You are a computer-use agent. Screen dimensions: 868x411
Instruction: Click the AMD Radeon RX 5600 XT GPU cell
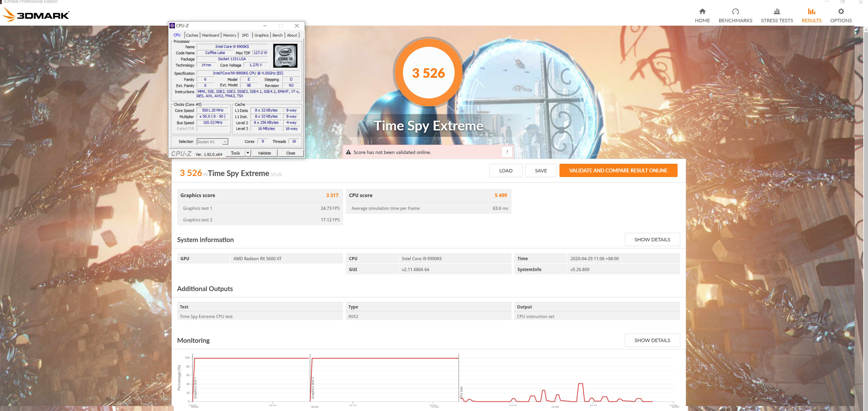(286, 258)
